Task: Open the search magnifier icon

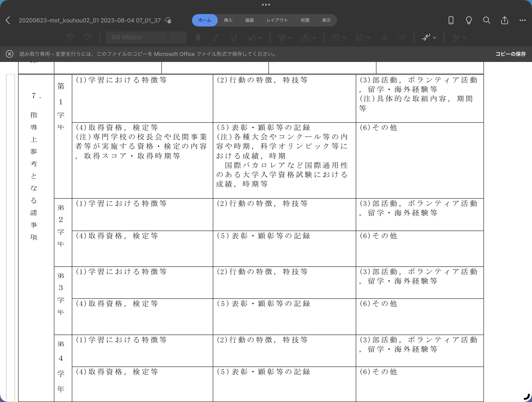Action: 487,20
